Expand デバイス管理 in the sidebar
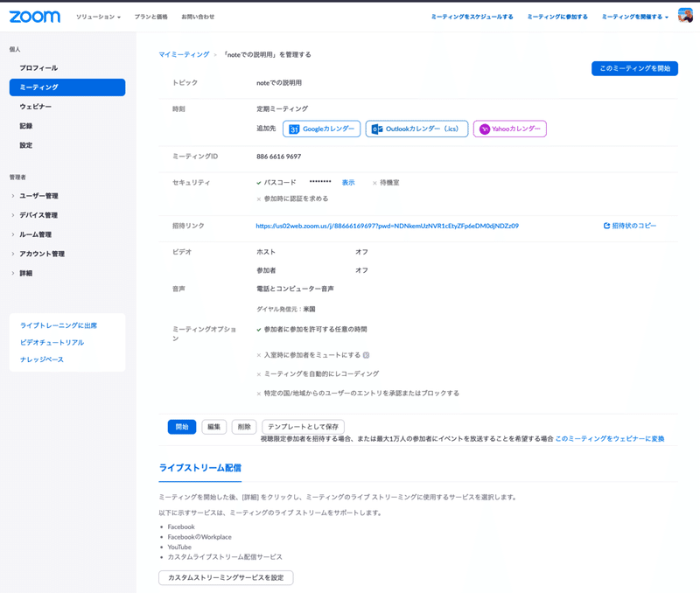Screen dimensions: 700x593 (38, 215)
